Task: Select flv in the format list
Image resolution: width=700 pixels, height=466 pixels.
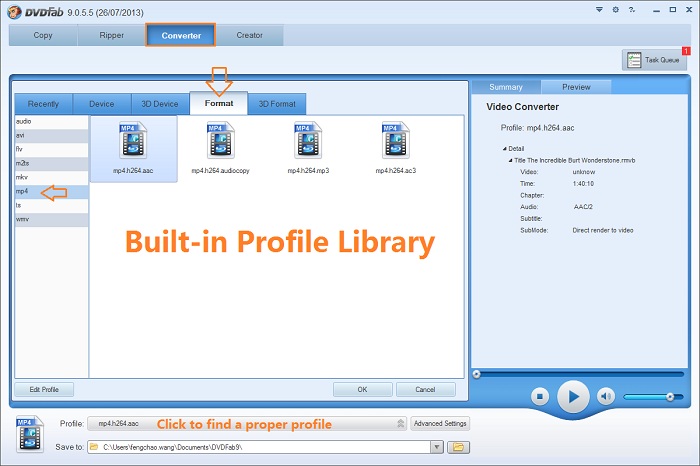Action: click(51, 149)
